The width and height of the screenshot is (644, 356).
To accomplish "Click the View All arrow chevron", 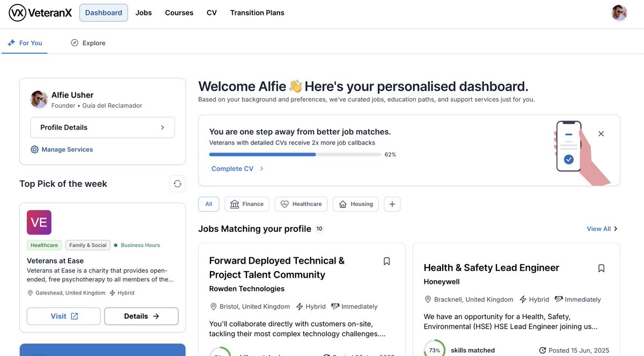I will pyautogui.click(x=616, y=229).
